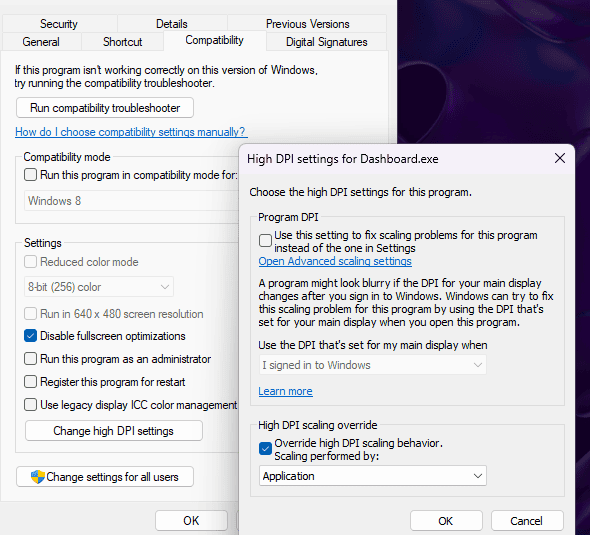
Task: Uncheck Override high DPI scaling behavior
Action: pos(265,448)
